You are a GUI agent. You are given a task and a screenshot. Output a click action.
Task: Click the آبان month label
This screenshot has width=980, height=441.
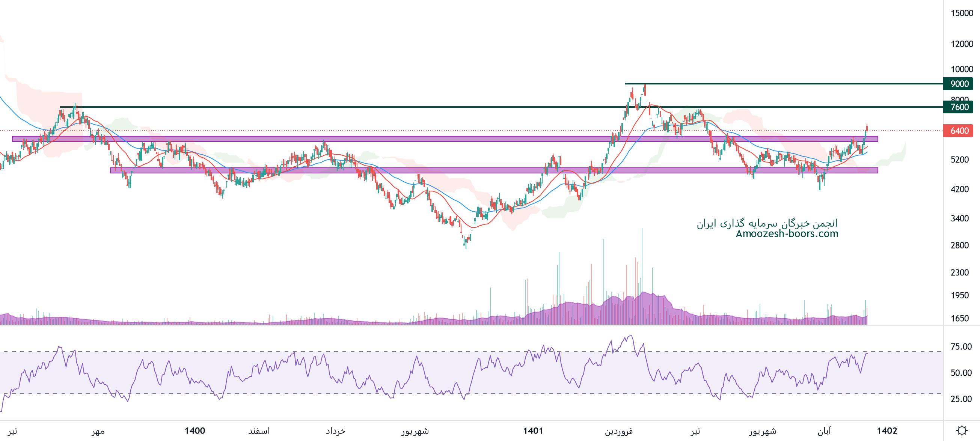[825, 431]
